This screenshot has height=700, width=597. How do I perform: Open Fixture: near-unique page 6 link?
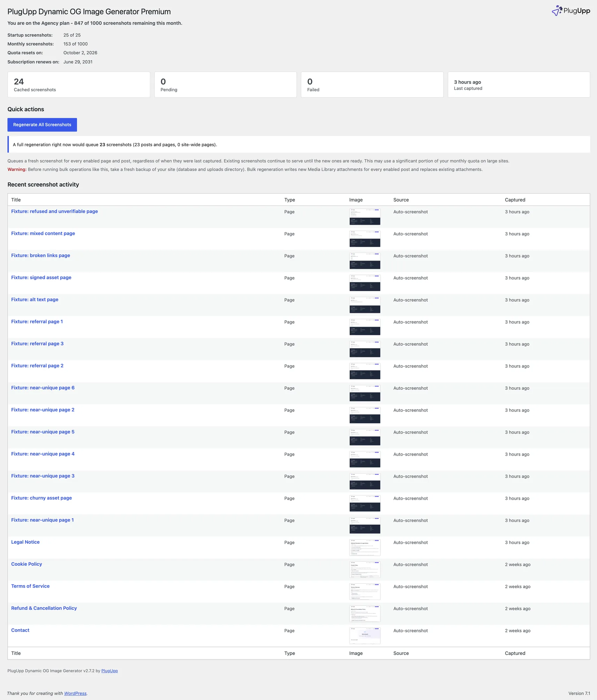(x=43, y=388)
